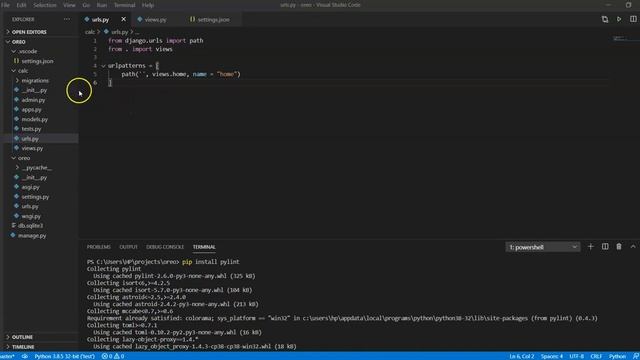Open changes compare icon in editor toolbar

pyautogui.click(x=605, y=19)
